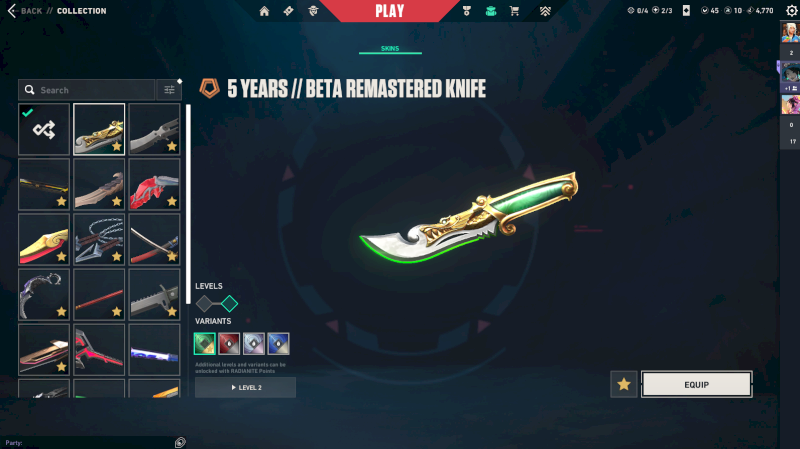Click the Premier chevrons icon

click(x=545, y=11)
